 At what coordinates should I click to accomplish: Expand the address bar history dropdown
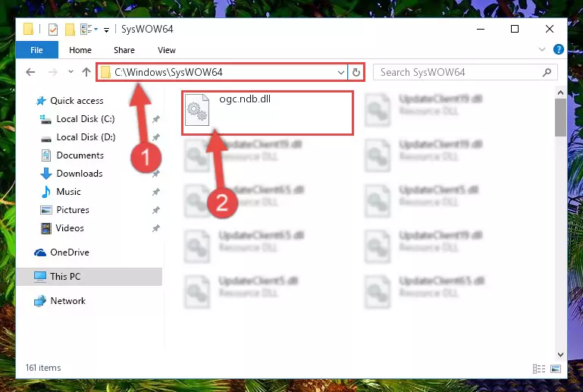[x=340, y=73]
